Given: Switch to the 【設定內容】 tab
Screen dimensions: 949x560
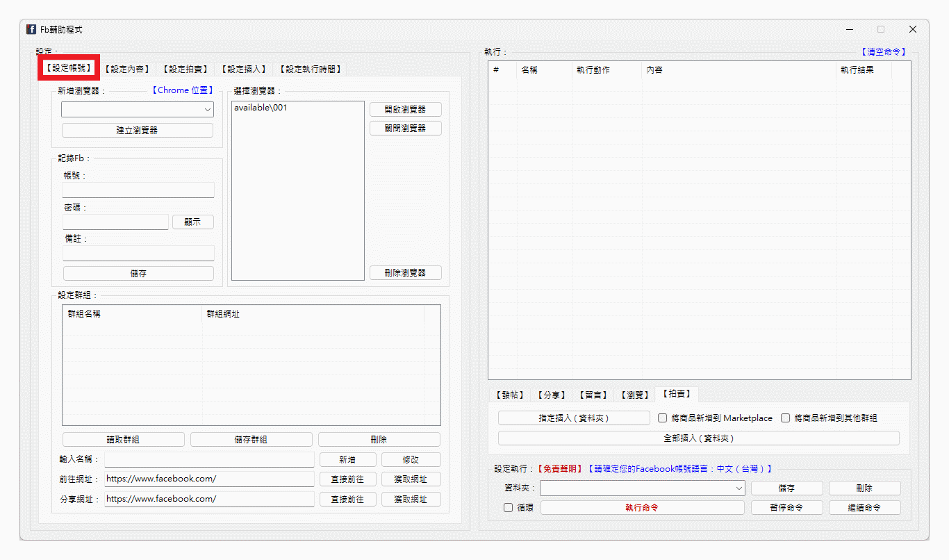Looking at the screenshot, I should coord(126,69).
